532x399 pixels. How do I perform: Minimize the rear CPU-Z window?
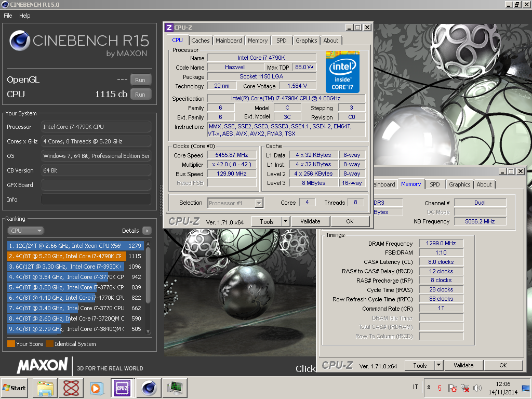[x=502, y=171]
